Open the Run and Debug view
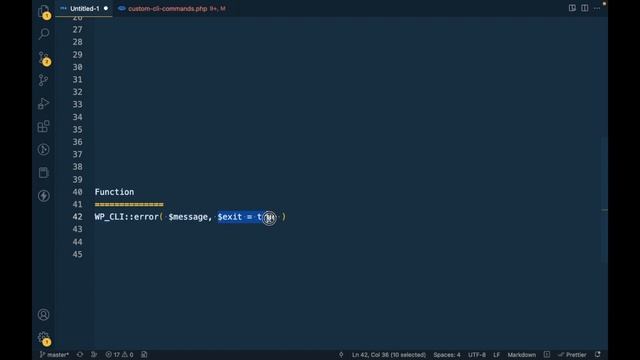 (x=44, y=103)
